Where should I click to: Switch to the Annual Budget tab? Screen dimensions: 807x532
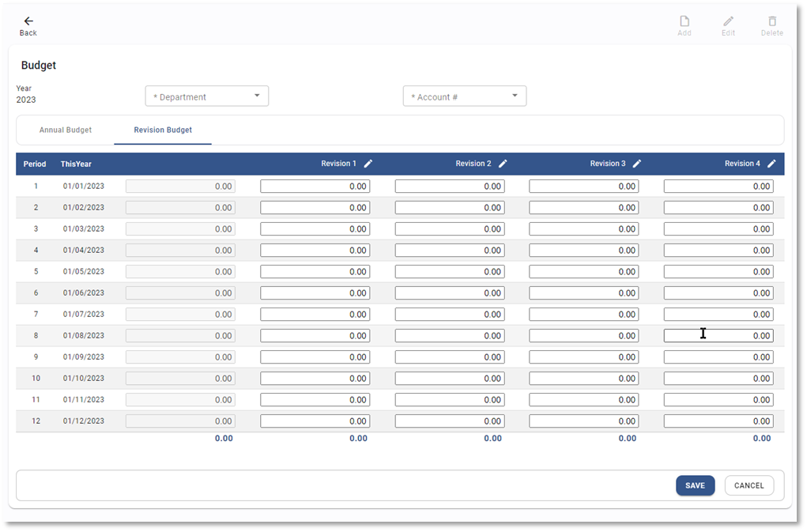coord(66,130)
